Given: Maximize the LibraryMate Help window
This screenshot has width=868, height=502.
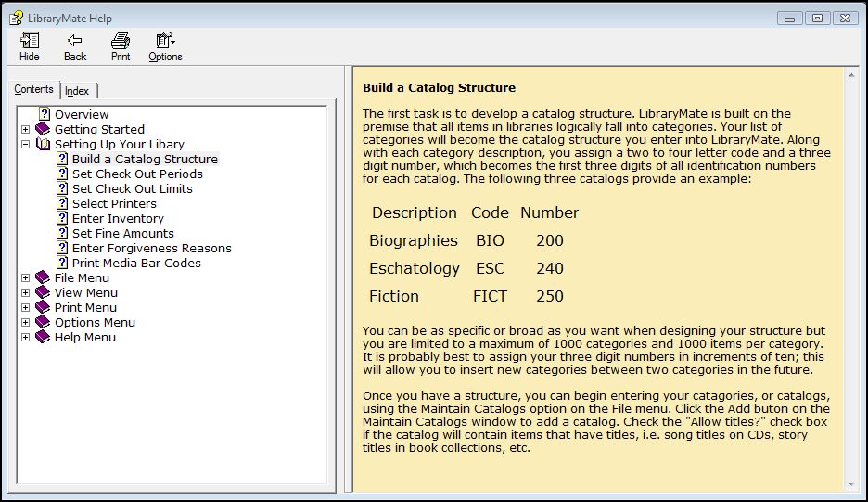Looking at the screenshot, I should pyautogui.click(x=817, y=19).
